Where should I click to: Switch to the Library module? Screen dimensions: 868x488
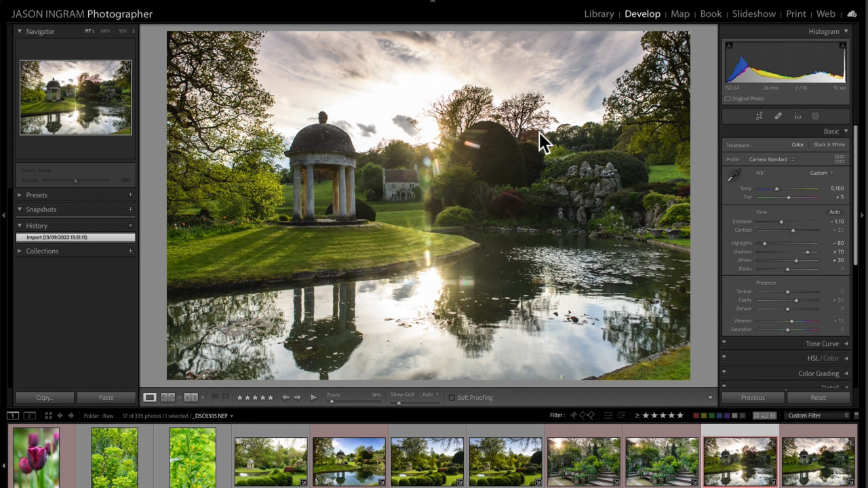[599, 14]
